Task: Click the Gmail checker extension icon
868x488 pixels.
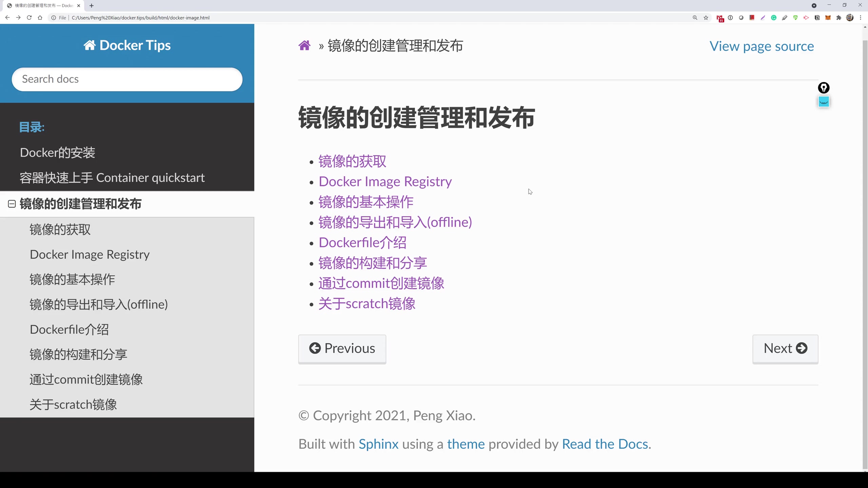Action: [x=719, y=18]
